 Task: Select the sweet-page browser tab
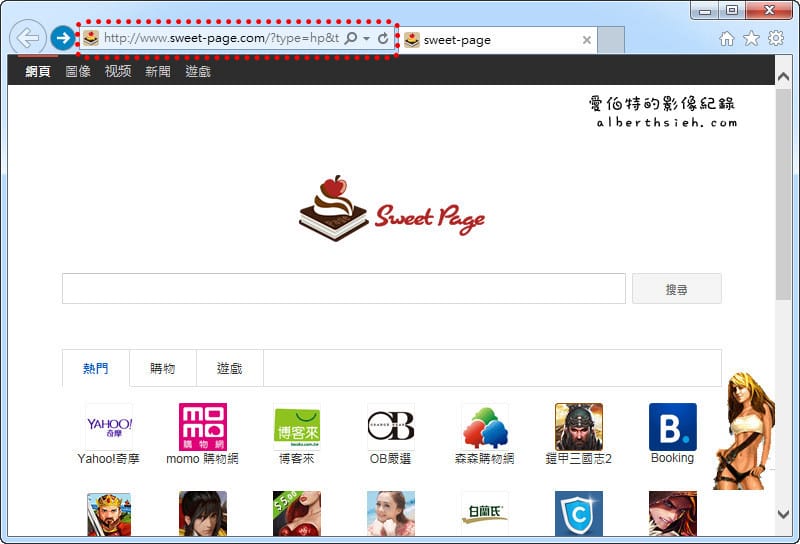[498, 40]
